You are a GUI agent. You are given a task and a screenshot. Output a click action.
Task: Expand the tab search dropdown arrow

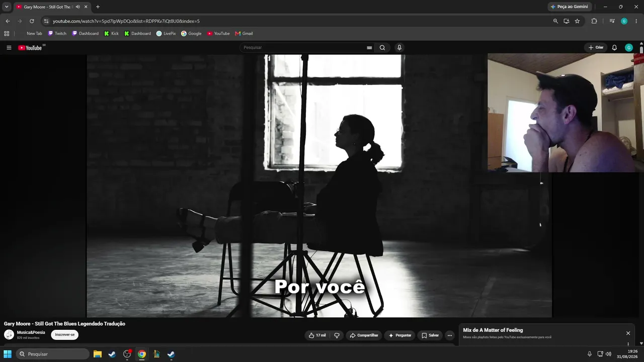click(x=7, y=7)
